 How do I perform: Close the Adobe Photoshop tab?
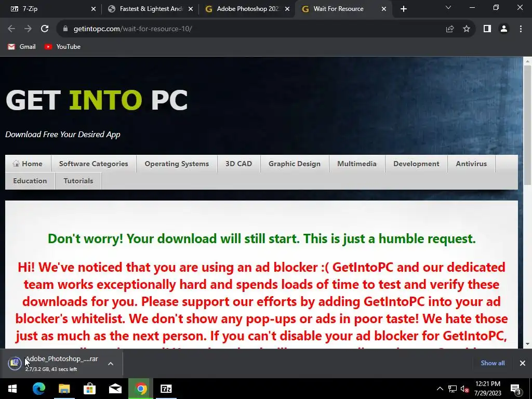pos(287,9)
